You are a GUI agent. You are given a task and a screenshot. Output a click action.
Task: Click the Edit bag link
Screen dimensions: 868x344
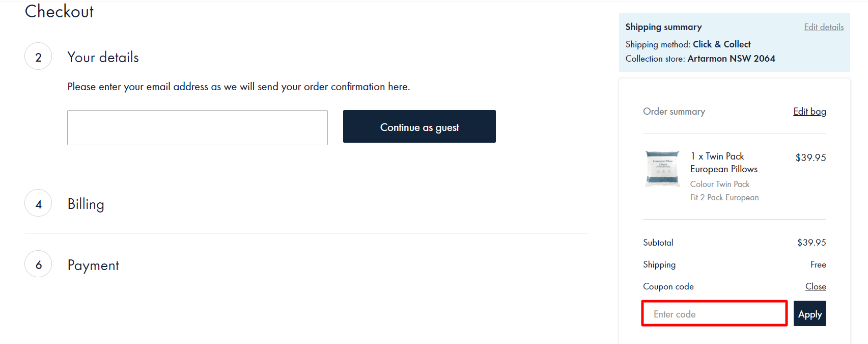tap(809, 111)
